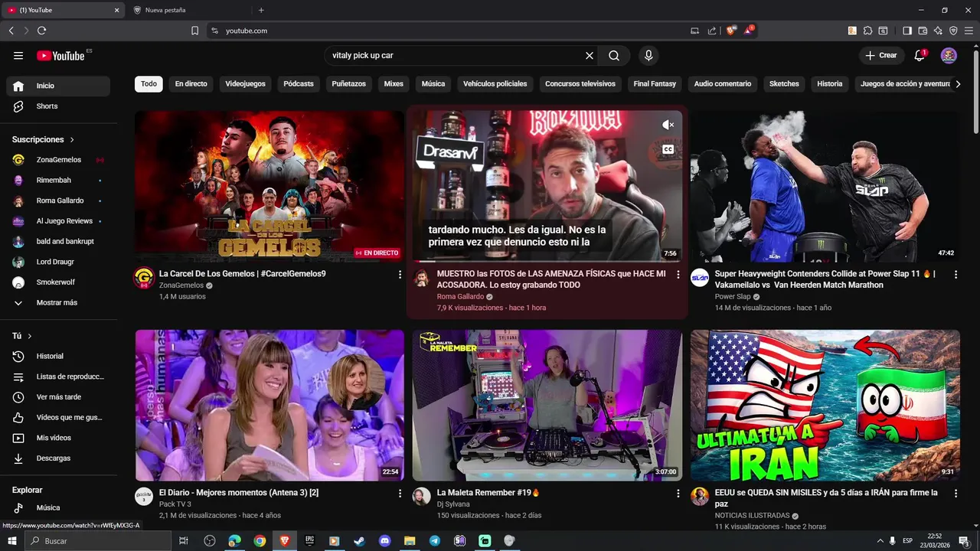This screenshot has height=551, width=980.
Task: Open Historial watch history
Action: (x=58, y=356)
